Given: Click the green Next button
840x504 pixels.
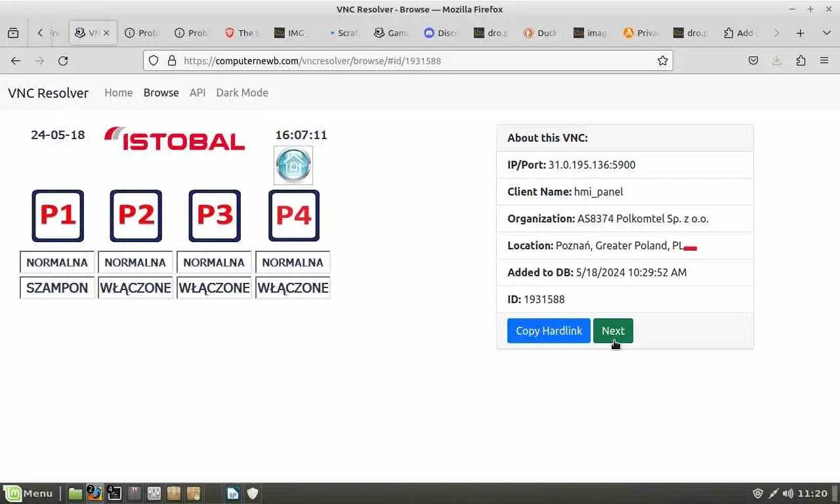Looking at the screenshot, I should click(x=613, y=331).
